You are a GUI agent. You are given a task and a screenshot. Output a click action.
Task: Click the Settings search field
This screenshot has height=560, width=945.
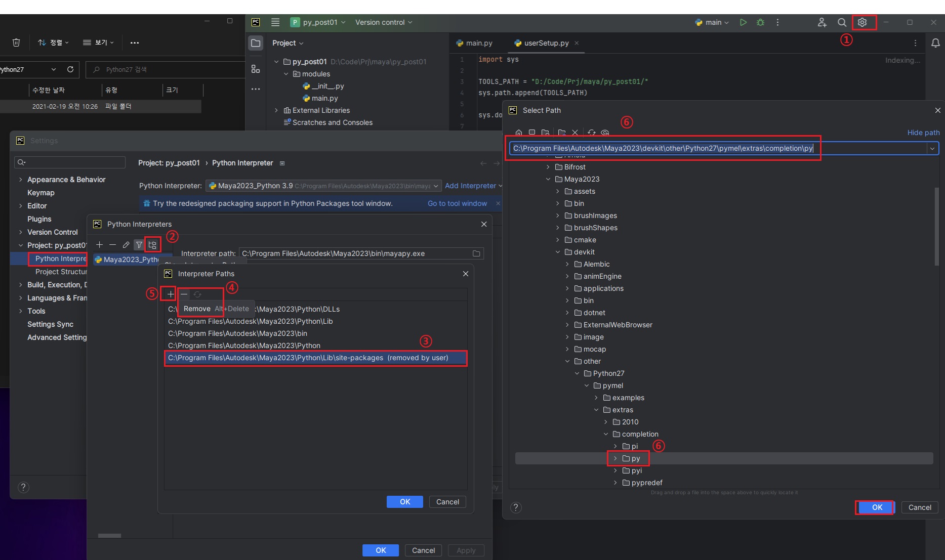click(70, 162)
